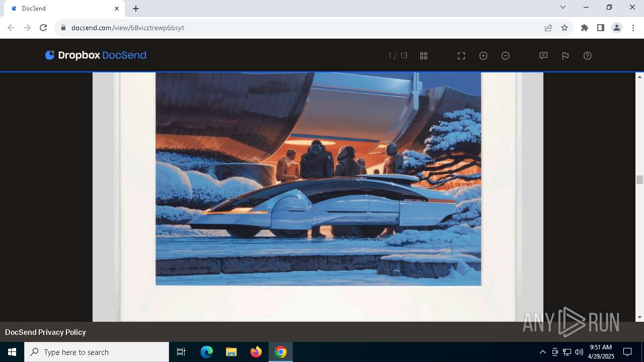The height and width of the screenshot is (362, 644).
Task: View site information via lock icon
Action: (x=63, y=28)
